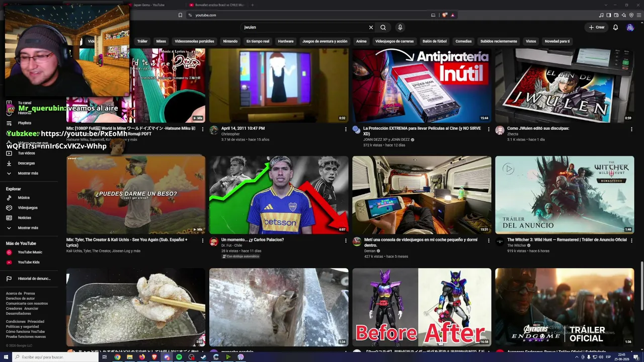Open File Explorer in the taskbar
Screen dimensions: 644x362
coord(130,357)
